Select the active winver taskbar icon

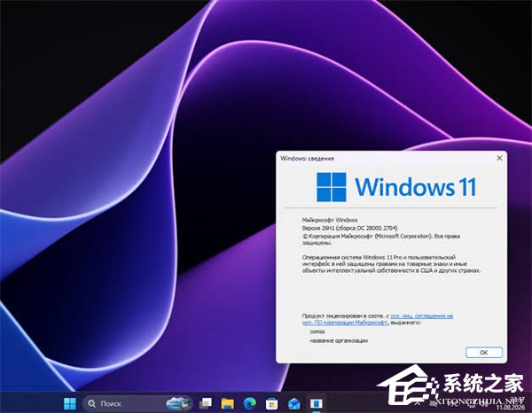(x=317, y=403)
